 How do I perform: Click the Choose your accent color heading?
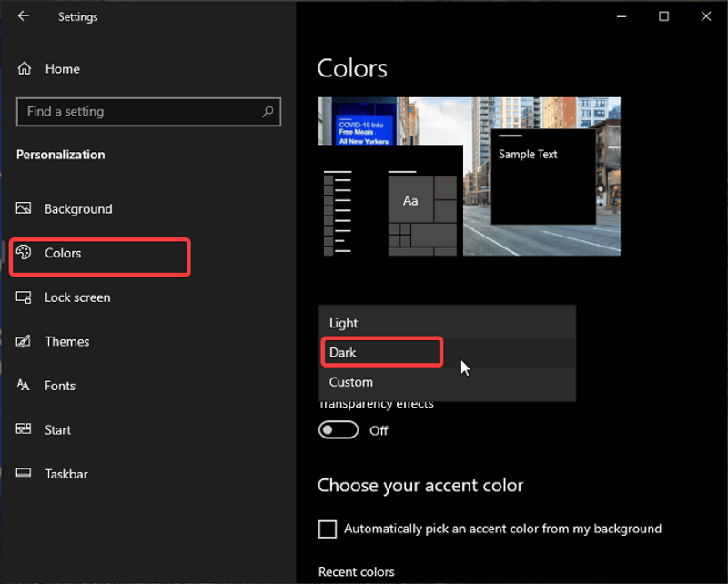(x=420, y=486)
